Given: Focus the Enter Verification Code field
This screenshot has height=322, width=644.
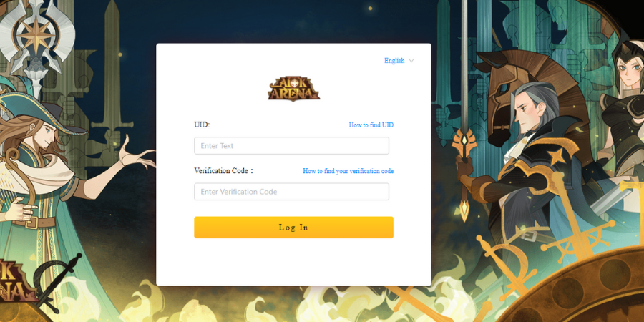Looking at the screenshot, I should (x=292, y=192).
